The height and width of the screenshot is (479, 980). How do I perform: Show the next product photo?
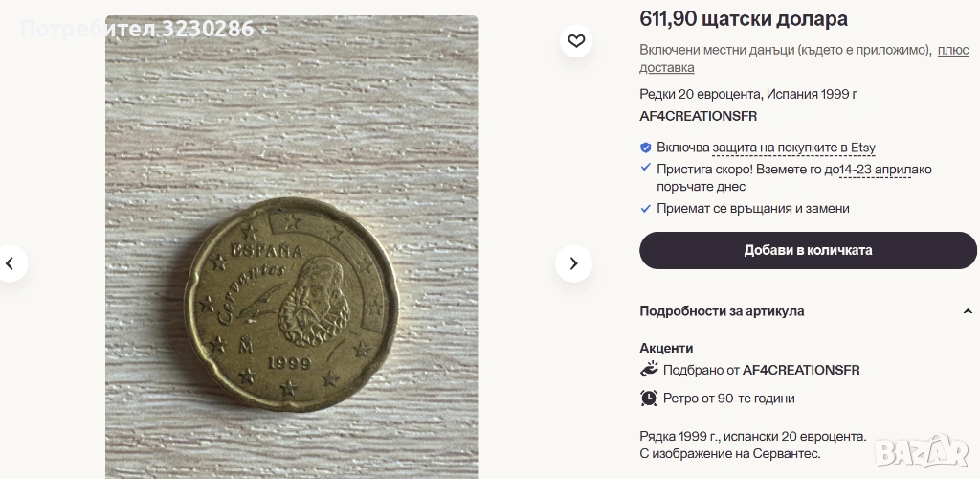tap(573, 263)
